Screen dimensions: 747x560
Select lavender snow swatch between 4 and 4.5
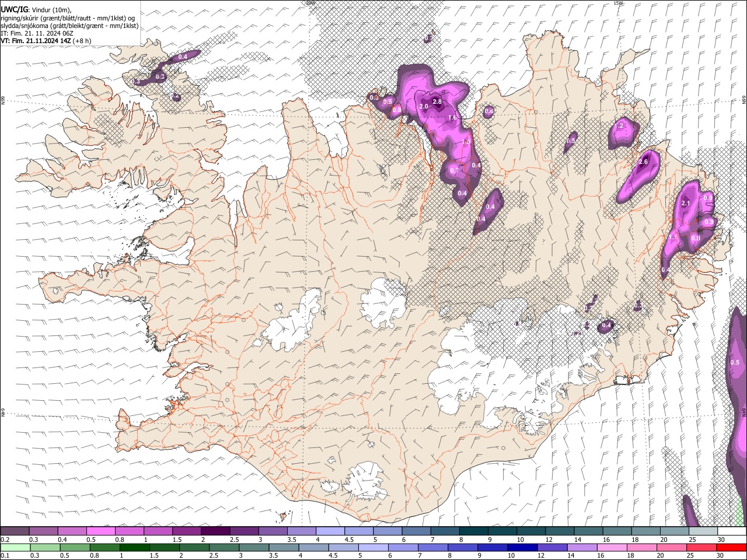point(330,531)
